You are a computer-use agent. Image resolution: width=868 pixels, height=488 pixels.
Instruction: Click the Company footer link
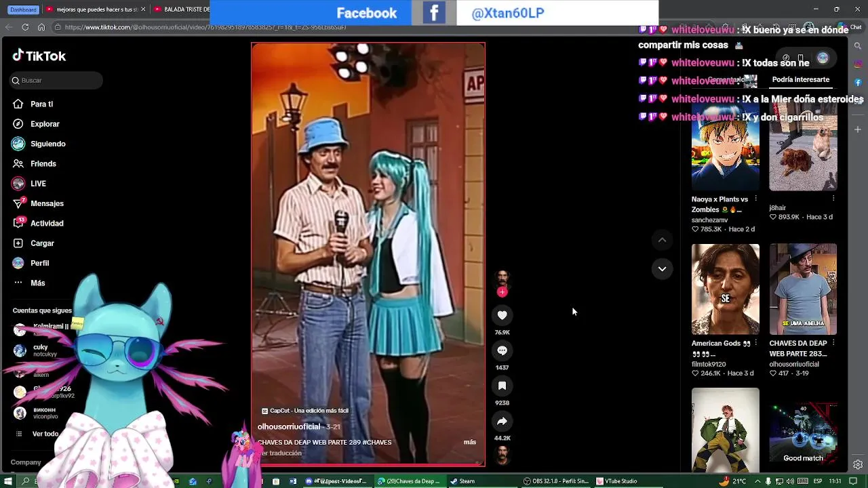26,462
